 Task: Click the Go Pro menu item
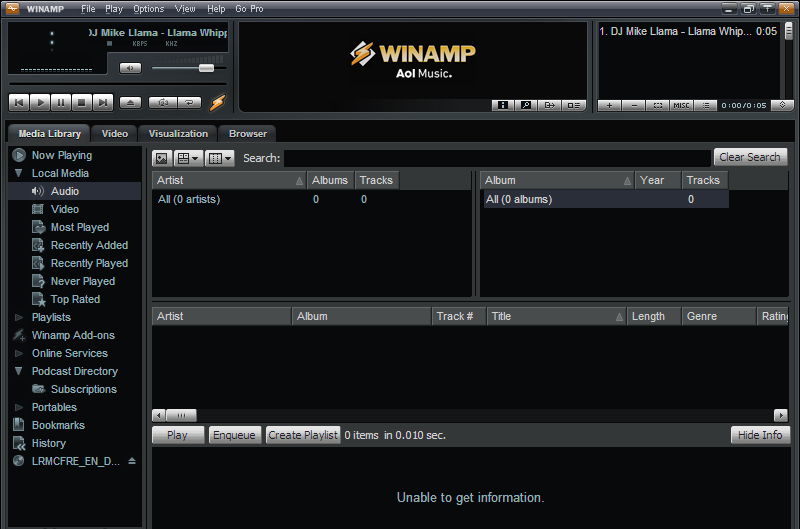coord(249,9)
